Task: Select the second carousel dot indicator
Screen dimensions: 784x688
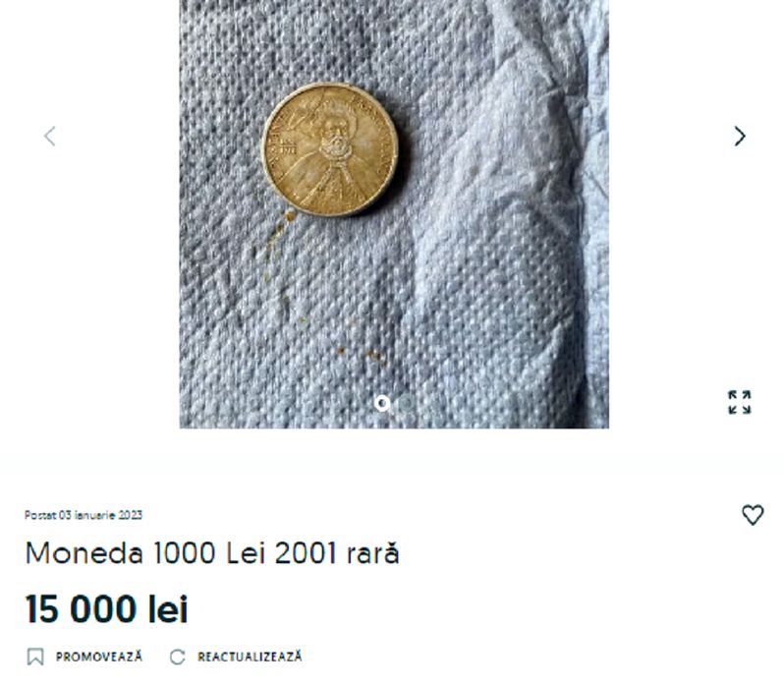Action: (x=406, y=403)
